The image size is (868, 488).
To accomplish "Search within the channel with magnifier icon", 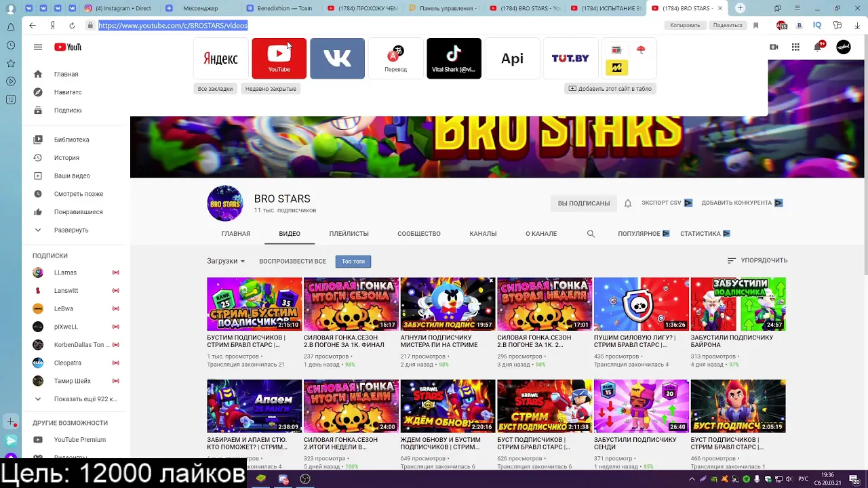I will [591, 234].
